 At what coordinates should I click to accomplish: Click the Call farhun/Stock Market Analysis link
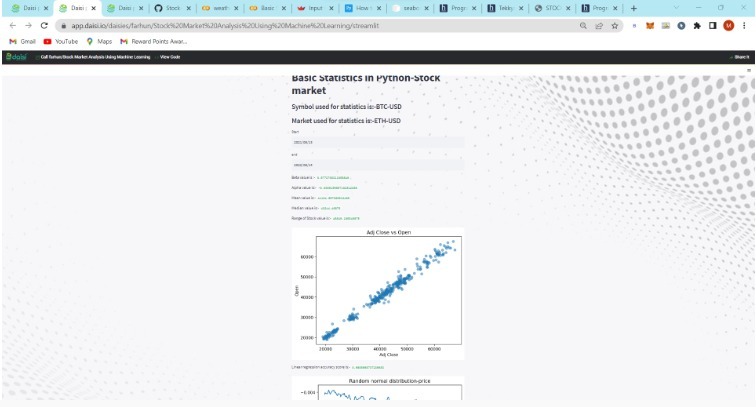[x=95, y=57]
